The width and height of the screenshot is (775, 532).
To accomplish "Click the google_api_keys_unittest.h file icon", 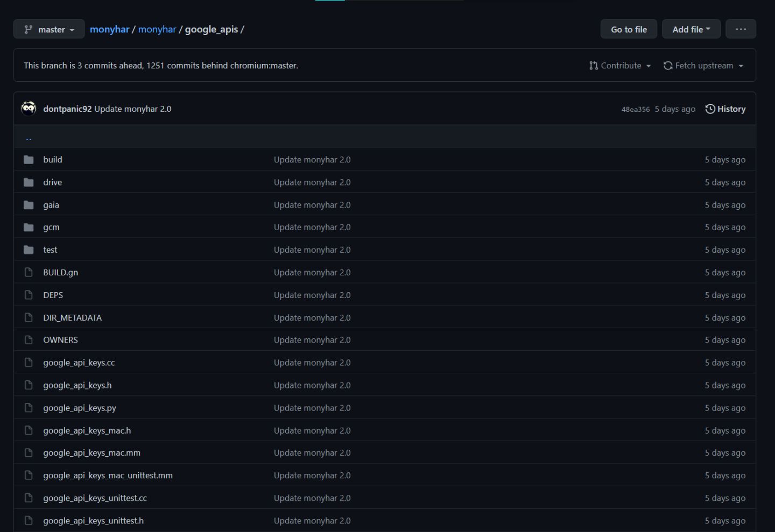I will [x=29, y=521].
